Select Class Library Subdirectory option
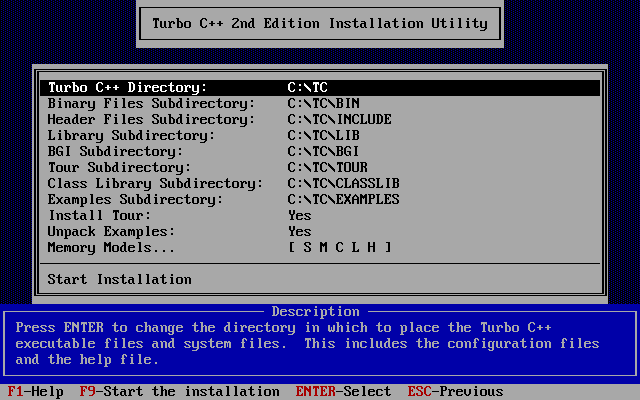 [320, 183]
